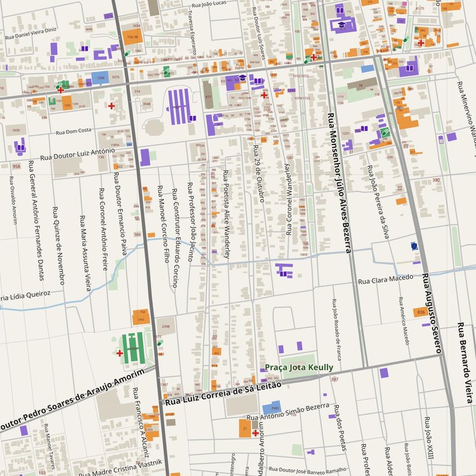Click the Rua Doutor Luiz Antônio label
The image size is (476, 476).
(78, 154)
